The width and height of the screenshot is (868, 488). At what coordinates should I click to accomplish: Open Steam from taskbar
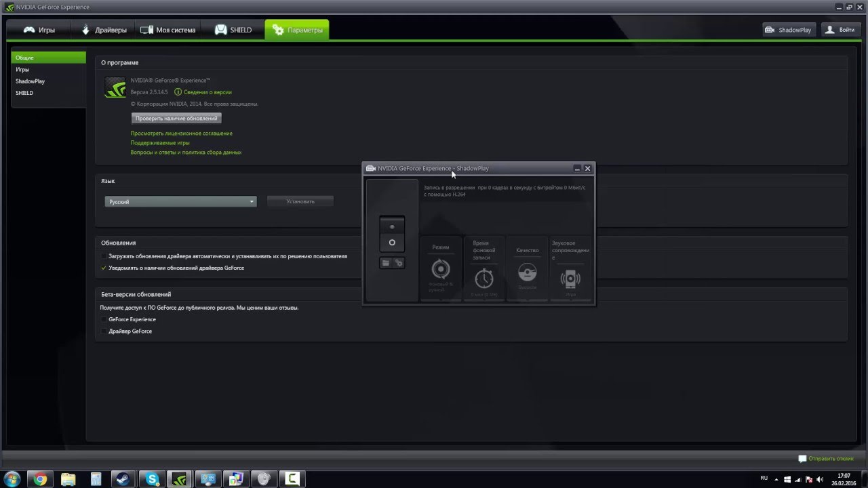[x=123, y=479]
